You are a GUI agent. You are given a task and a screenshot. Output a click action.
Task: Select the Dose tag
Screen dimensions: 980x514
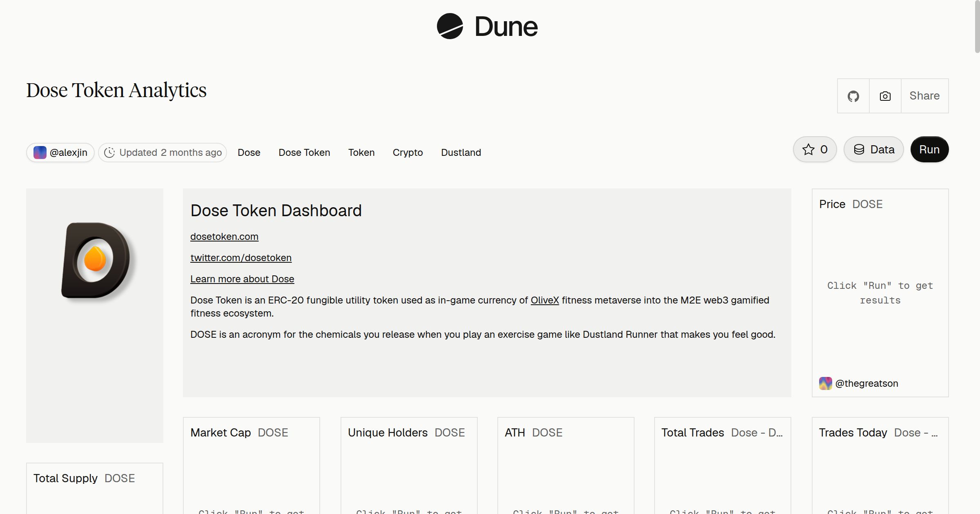click(x=249, y=153)
